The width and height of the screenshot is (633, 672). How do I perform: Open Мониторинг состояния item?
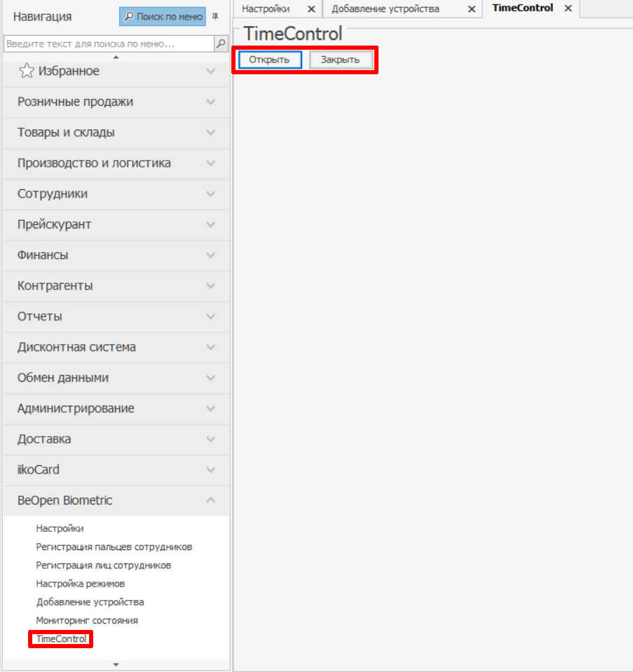[x=87, y=621]
